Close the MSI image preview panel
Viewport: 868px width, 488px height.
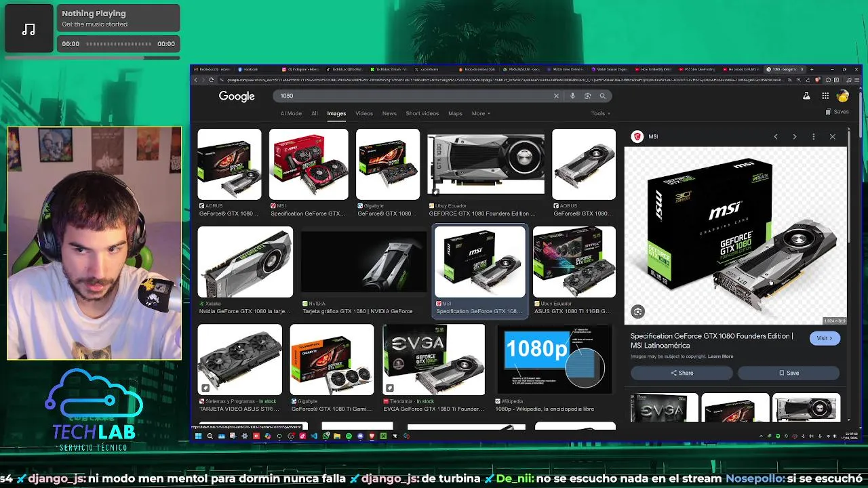tap(833, 137)
